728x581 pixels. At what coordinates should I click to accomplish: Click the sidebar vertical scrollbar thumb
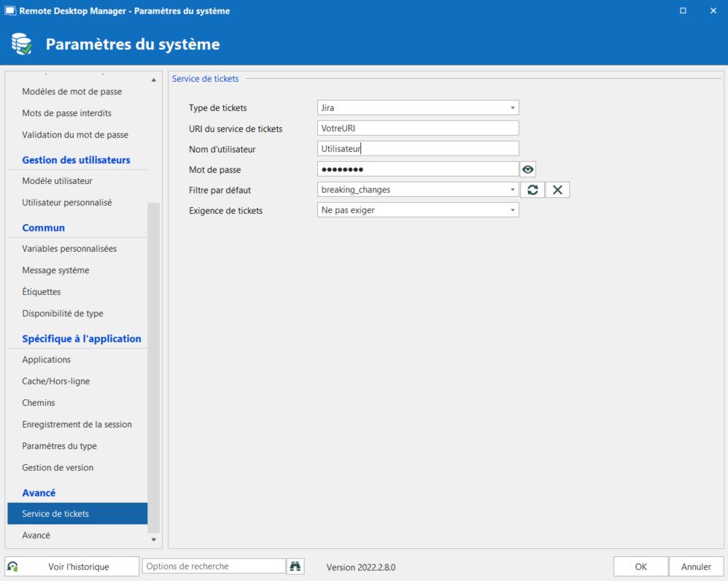click(153, 365)
